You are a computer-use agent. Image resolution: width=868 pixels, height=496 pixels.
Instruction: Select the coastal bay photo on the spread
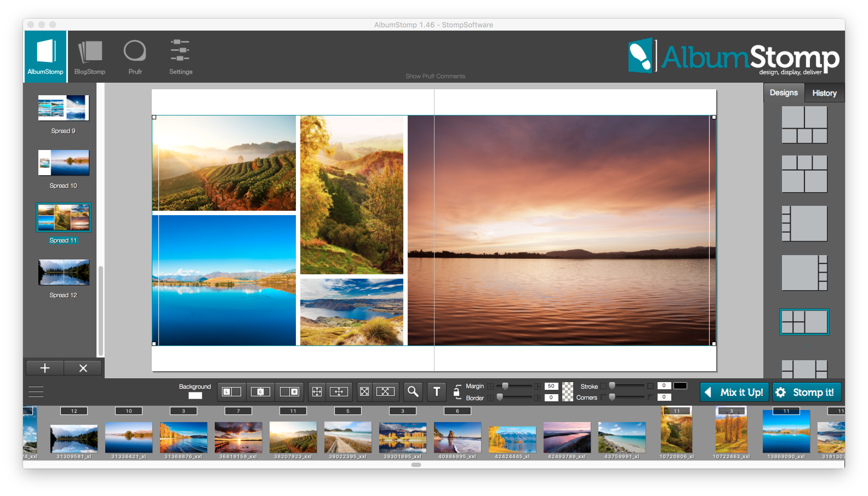(x=352, y=312)
